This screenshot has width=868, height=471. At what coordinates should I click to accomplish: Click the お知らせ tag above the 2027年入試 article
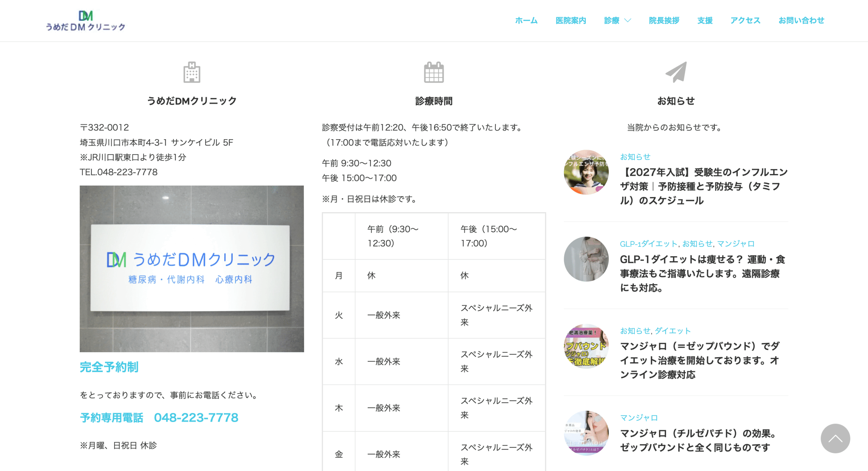635,157
